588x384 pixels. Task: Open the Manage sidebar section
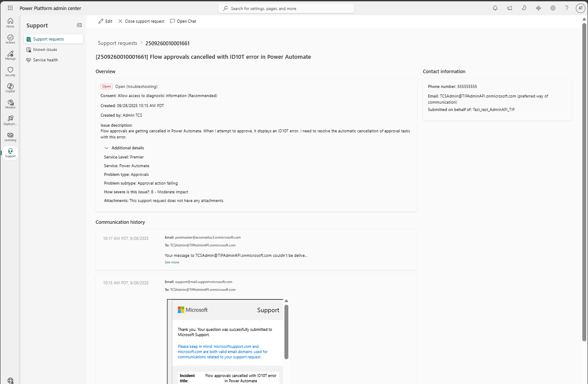click(10, 55)
